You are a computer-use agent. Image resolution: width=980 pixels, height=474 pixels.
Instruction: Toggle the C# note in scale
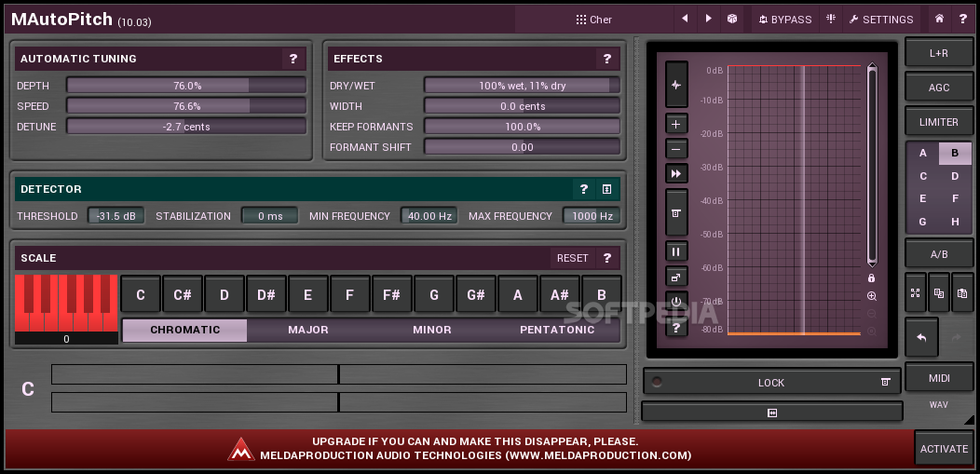point(183,294)
